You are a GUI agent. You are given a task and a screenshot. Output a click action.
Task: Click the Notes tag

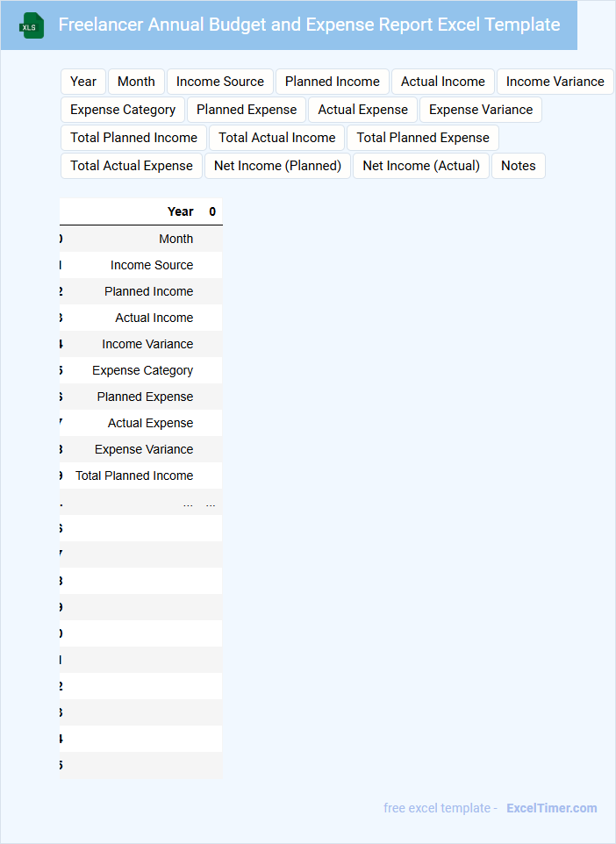click(x=519, y=166)
